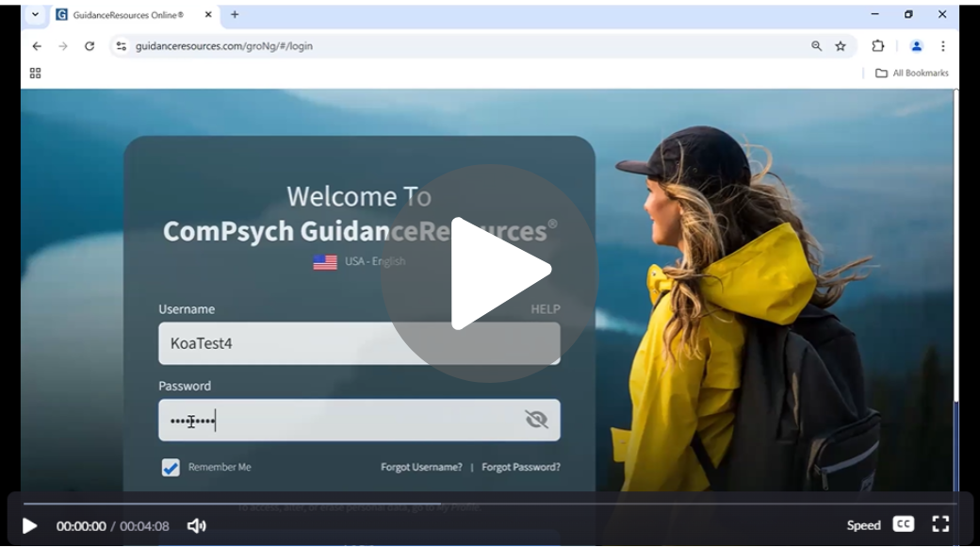Open the Speed playback options
Screen dimensions: 980x547
tap(863, 525)
